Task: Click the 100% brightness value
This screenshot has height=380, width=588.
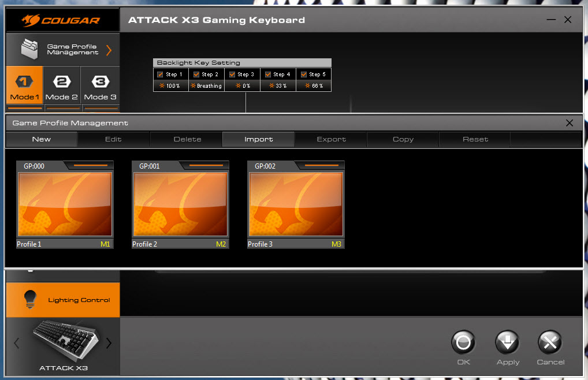Action: coord(173,86)
